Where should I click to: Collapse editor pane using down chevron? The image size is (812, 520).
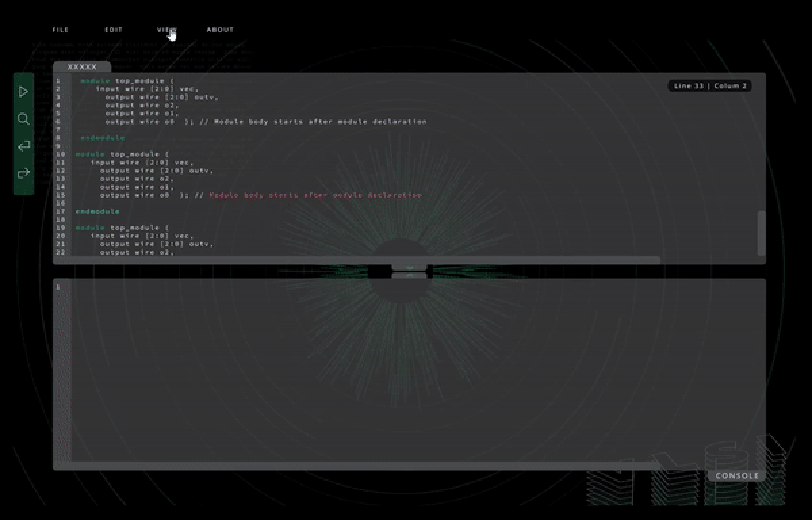coord(410,269)
